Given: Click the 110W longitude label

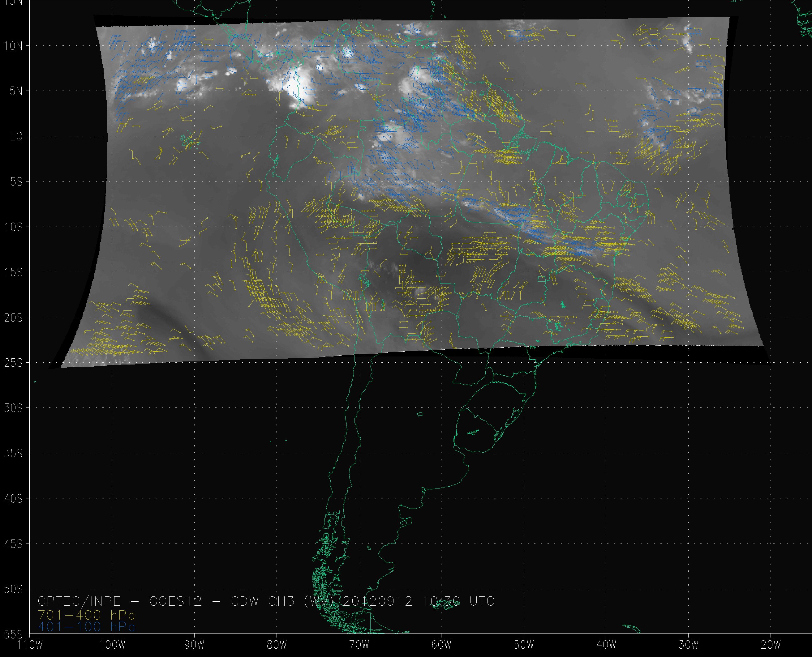Looking at the screenshot, I should tap(30, 645).
